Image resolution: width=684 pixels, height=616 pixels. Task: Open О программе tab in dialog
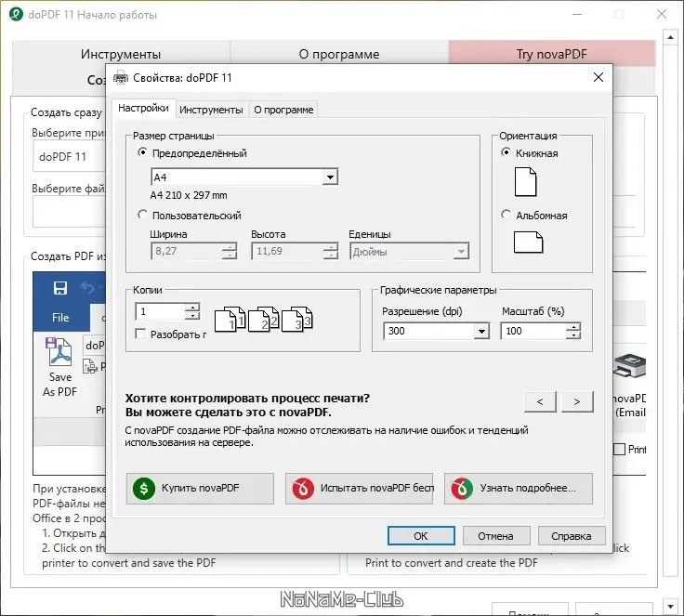(283, 110)
